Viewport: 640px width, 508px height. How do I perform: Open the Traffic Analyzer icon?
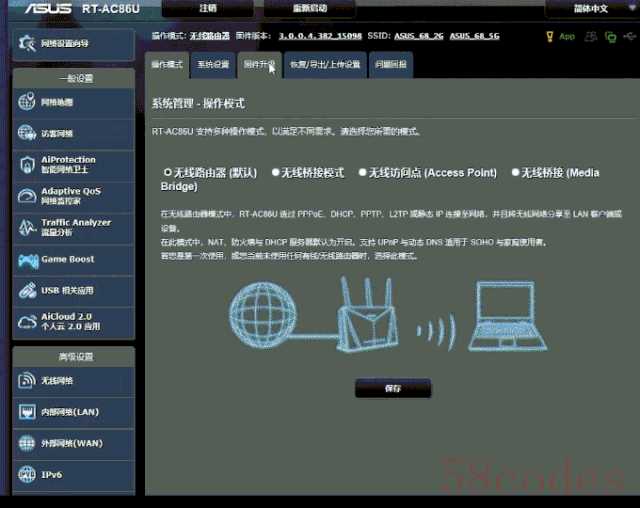[x=27, y=227]
